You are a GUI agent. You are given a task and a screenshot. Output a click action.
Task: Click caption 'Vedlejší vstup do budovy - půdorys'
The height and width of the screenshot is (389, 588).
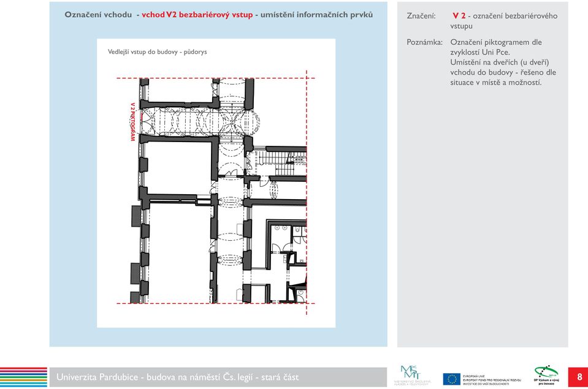[157, 51]
